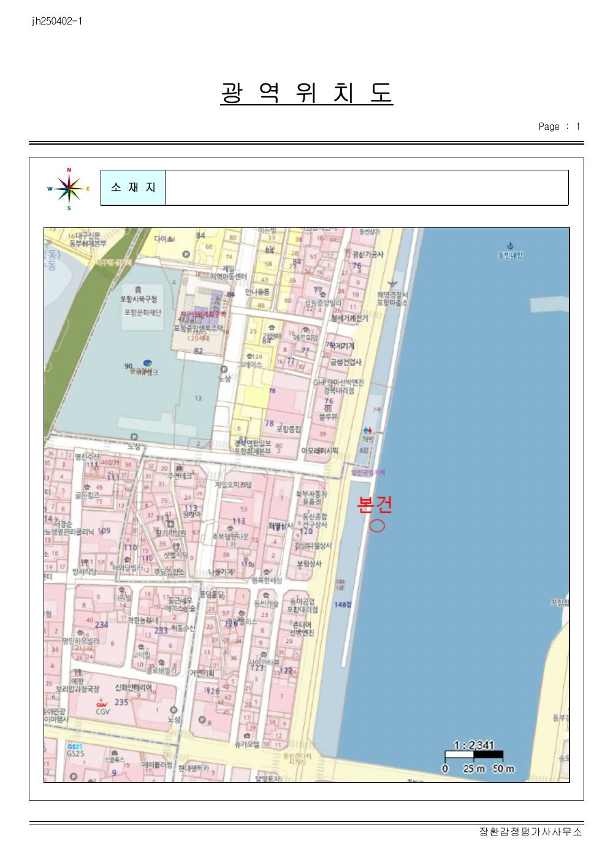Click the compass rose icon
613x868 pixels.
(69, 188)
